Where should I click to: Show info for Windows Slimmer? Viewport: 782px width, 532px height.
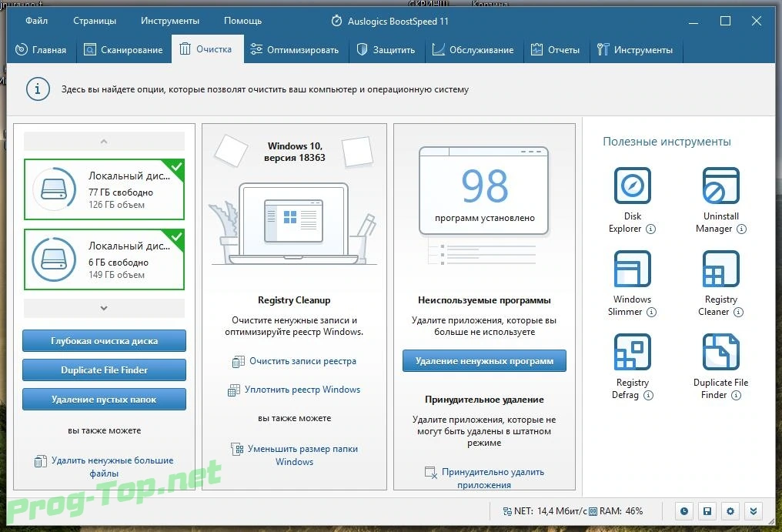point(651,312)
